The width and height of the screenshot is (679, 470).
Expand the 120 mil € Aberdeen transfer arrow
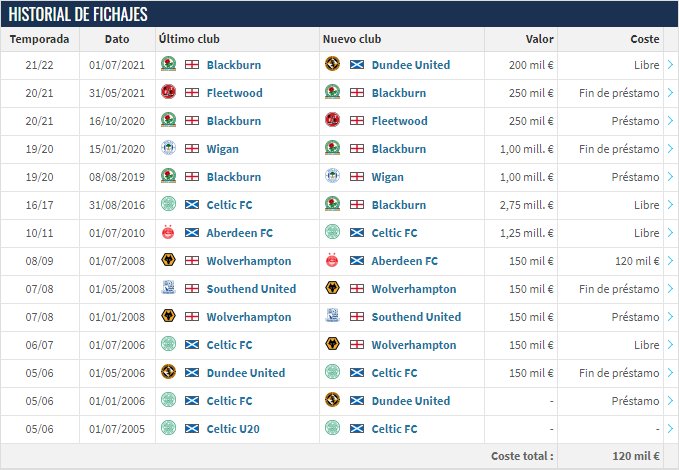(670, 261)
